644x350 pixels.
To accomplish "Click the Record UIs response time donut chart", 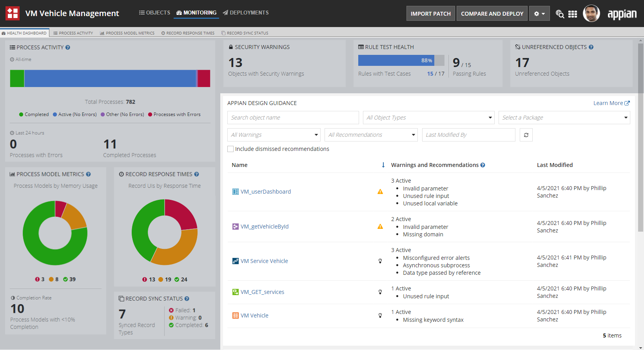I will [165, 232].
